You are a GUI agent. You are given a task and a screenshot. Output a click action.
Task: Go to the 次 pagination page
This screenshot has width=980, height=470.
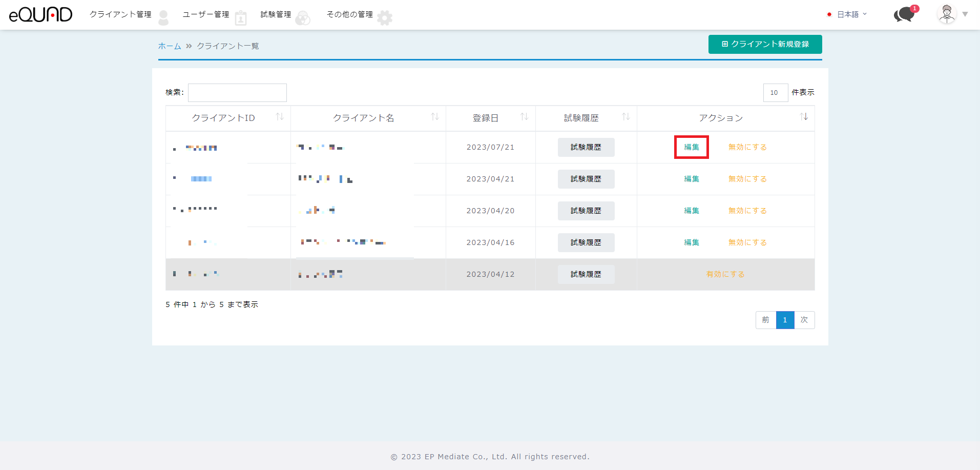pyautogui.click(x=804, y=320)
